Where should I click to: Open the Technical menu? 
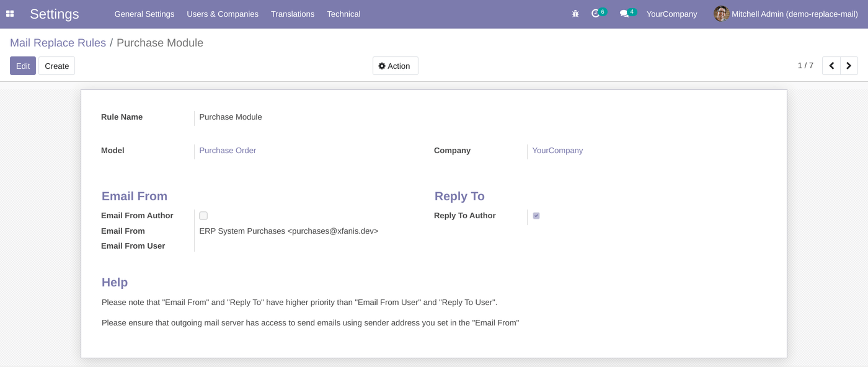343,14
